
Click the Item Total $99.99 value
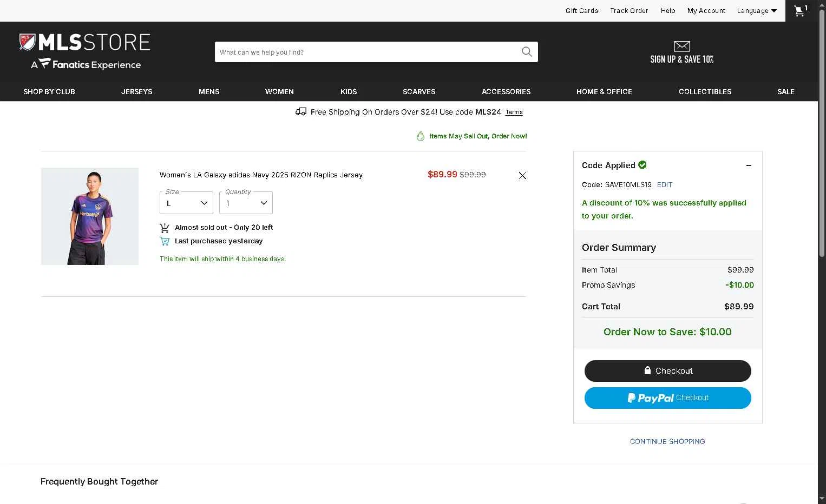pos(740,270)
